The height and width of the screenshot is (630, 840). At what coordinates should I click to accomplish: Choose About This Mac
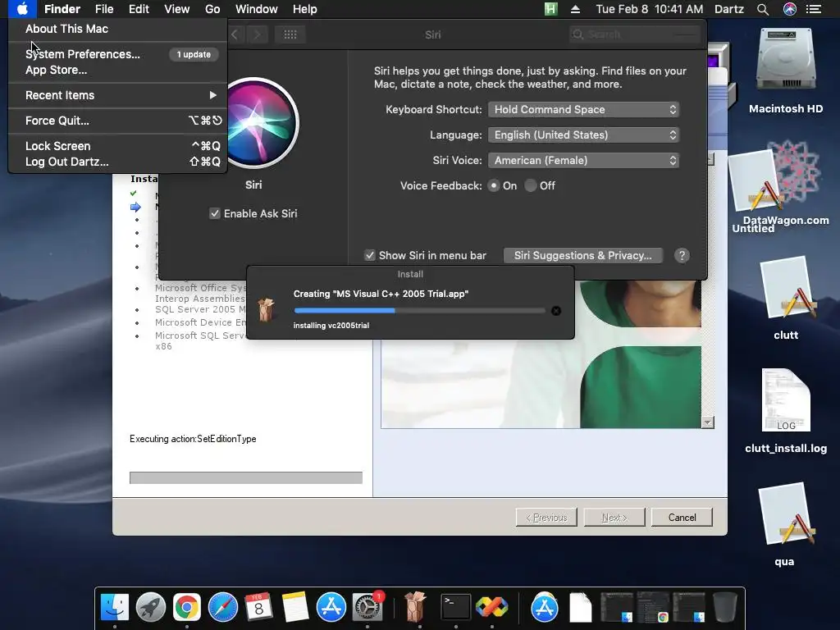coord(118,29)
